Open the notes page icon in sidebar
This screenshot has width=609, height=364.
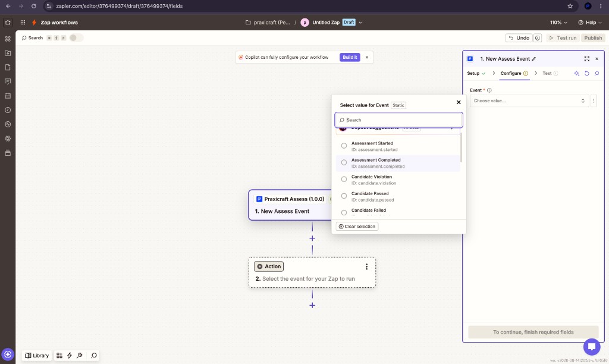pyautogui.click(x=7, y=67)
